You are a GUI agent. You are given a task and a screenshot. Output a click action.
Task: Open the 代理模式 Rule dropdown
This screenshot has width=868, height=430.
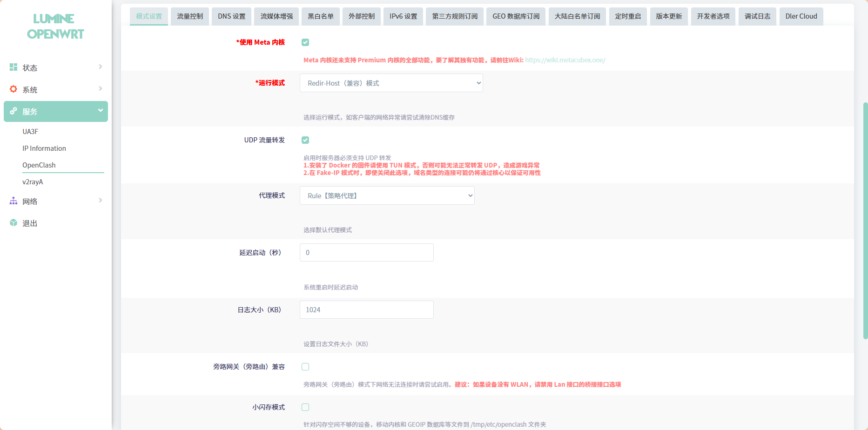[387, 196]
